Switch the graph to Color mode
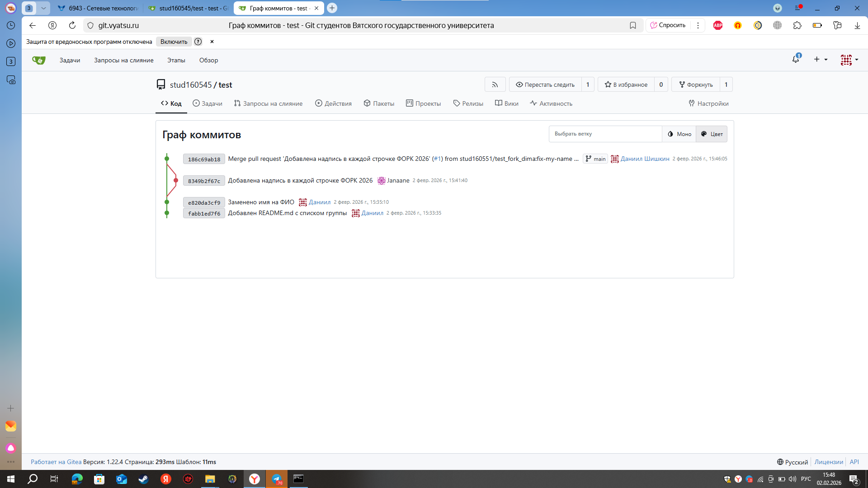This screenshot has height=488, width=868. [x=712, y=134]
